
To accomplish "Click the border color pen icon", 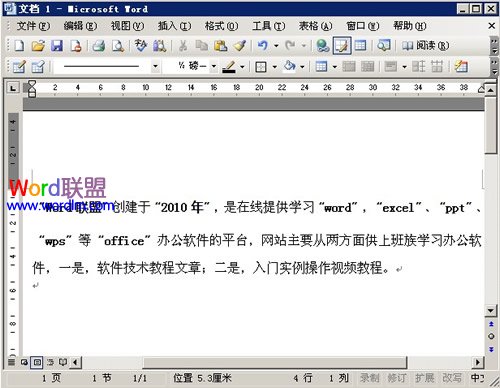I will point(229,67).
